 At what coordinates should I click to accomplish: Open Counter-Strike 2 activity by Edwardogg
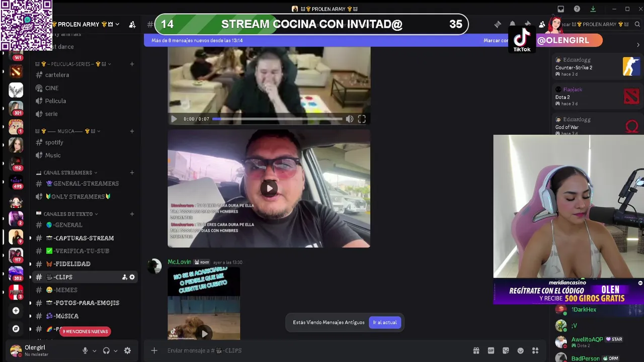click(598, 67)
